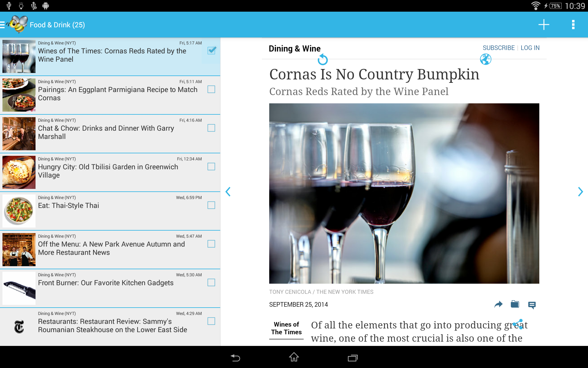Viewport: 588px width, 368px height.
Task: Open Off the Menu Park Avenue article
Action: click(110, 250)
